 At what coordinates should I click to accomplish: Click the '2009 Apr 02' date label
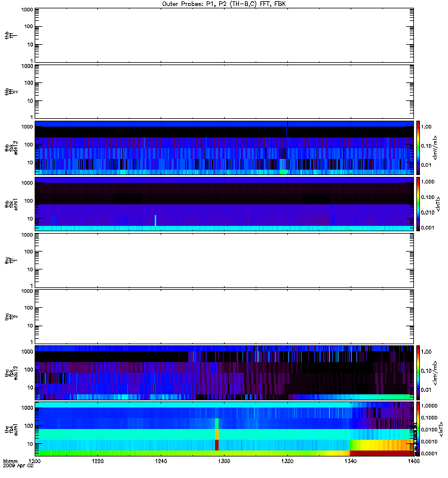[18, 466]
